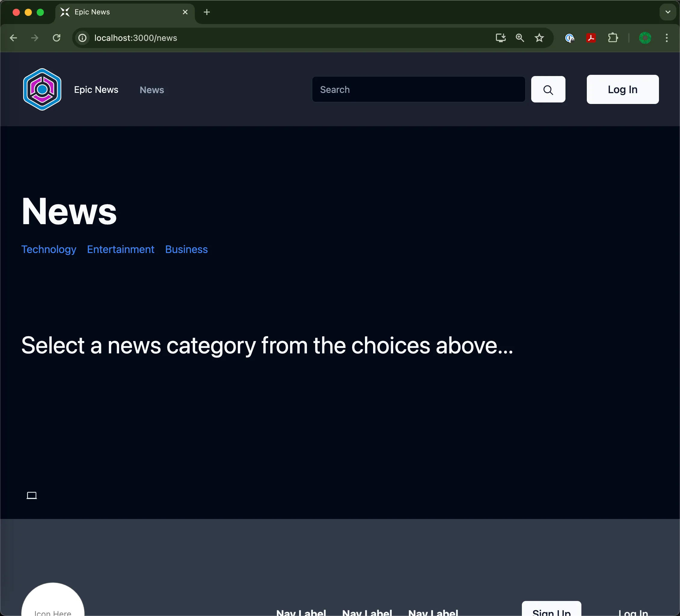Bookmark this page with the star icon
Viewport: 680px width, 616px height.
539,38
